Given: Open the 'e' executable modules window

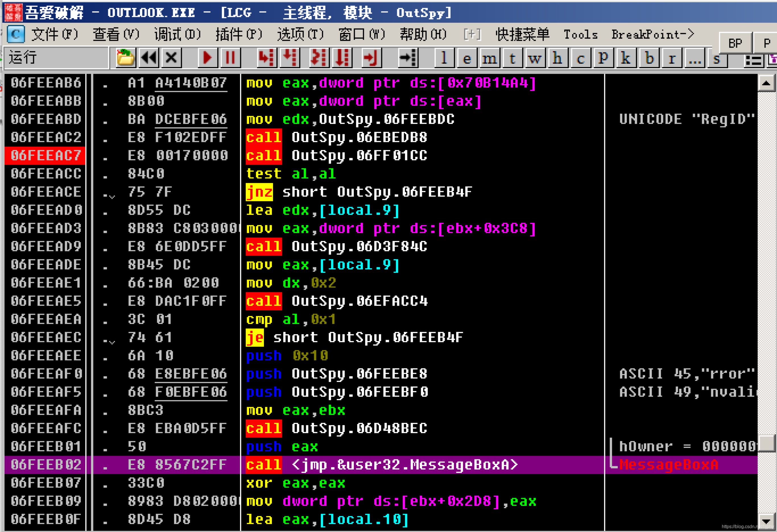Looking at the screenshot, I should click(467, 59).
